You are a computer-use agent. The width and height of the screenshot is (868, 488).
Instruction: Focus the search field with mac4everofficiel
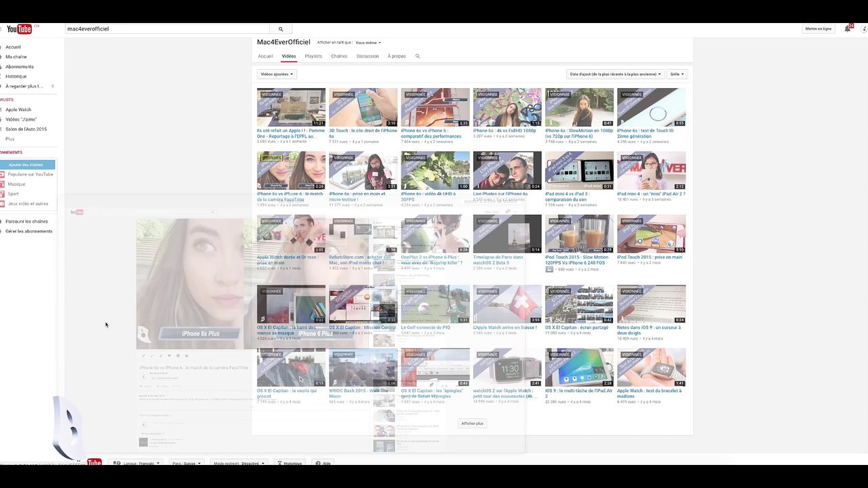pyautogui.click(x=169, y=29)
